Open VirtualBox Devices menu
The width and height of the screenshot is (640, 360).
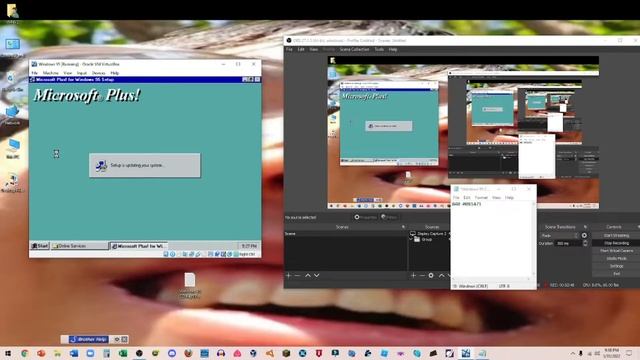(x=98, y=73)
